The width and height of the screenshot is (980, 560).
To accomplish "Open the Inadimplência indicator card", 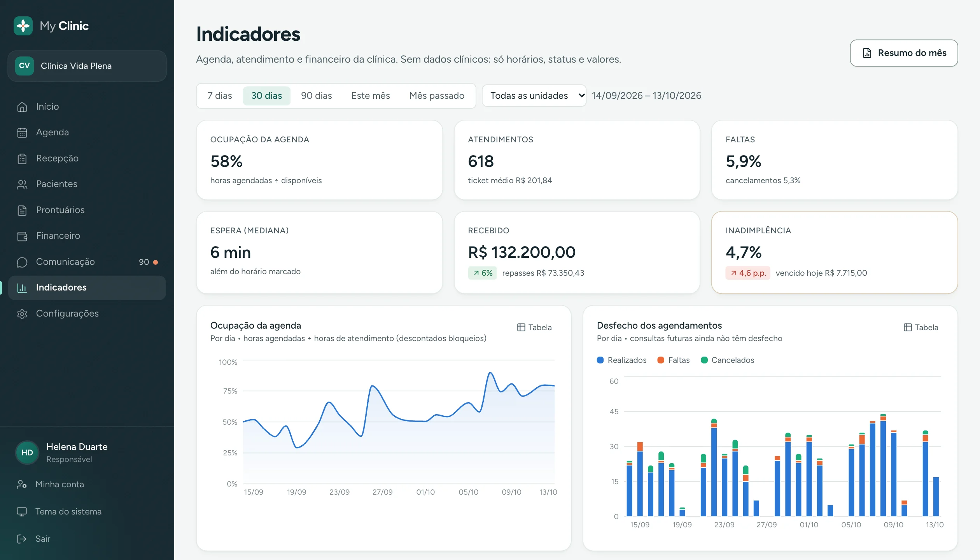I will [x=835, y=252].
